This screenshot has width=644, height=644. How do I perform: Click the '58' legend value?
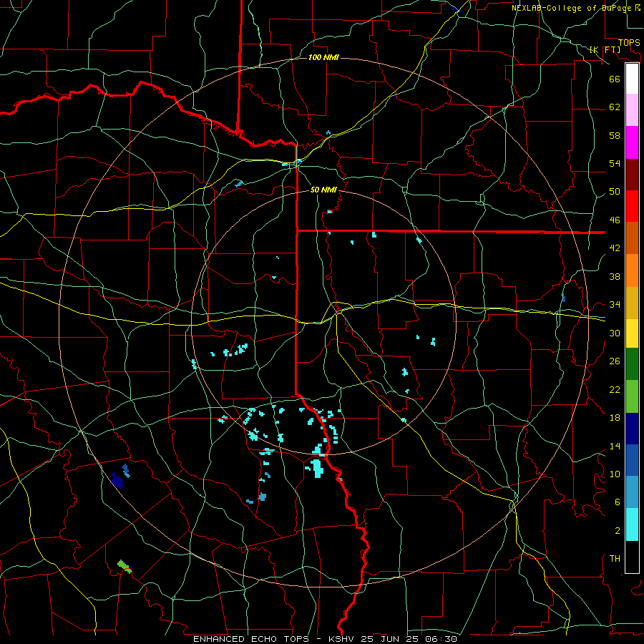[615, 135]
